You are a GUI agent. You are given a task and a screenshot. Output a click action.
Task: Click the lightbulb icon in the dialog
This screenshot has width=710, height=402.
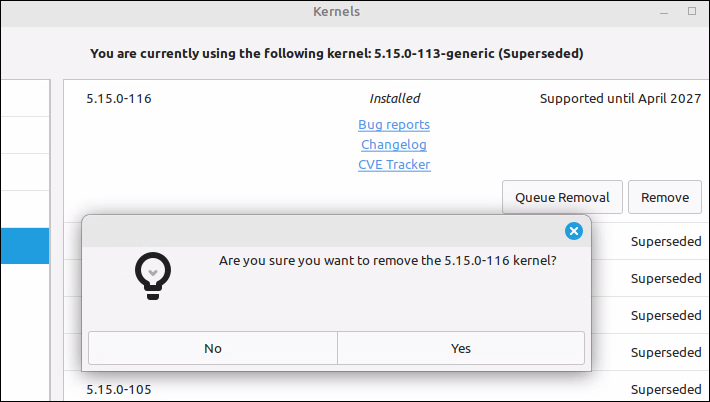pos(153,276)
